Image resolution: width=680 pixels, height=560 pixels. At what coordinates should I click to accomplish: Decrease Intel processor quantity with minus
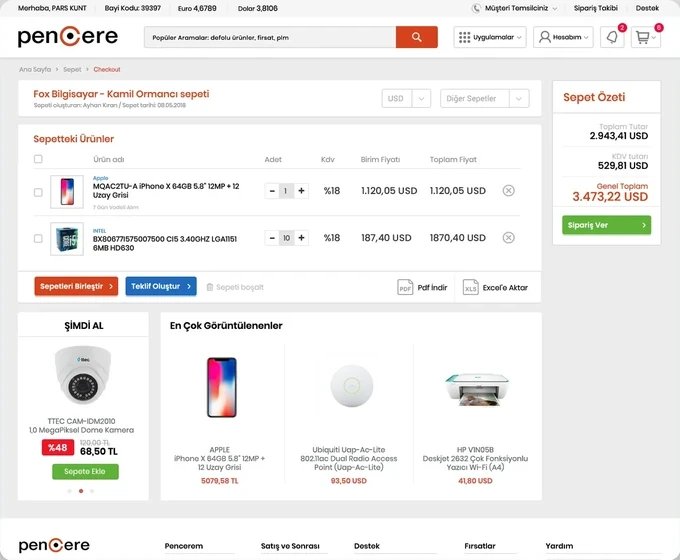(x=272, y=238)
